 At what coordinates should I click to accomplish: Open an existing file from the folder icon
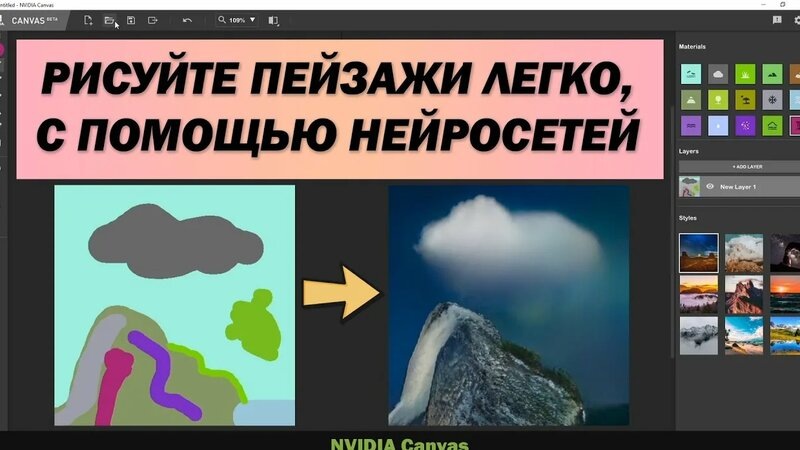pyautogui.click(x=109, y=20)
